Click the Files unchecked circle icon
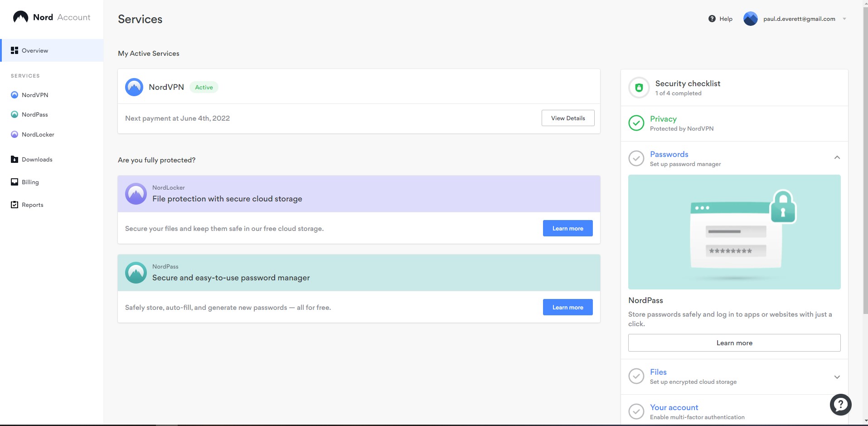Image resolution: width=868 pixels, height=426 pixels. [636, 376]
